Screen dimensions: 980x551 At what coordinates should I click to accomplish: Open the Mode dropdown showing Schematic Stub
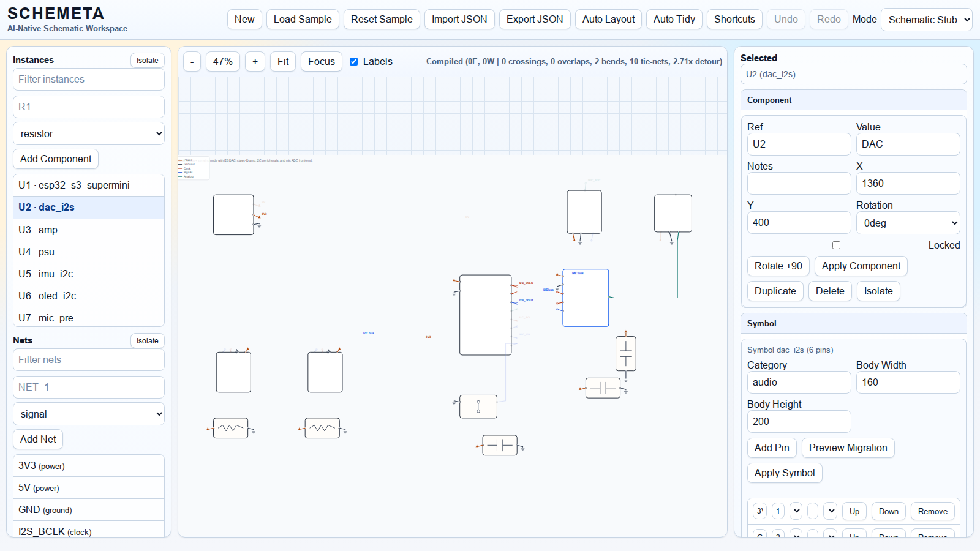point(926,20)
